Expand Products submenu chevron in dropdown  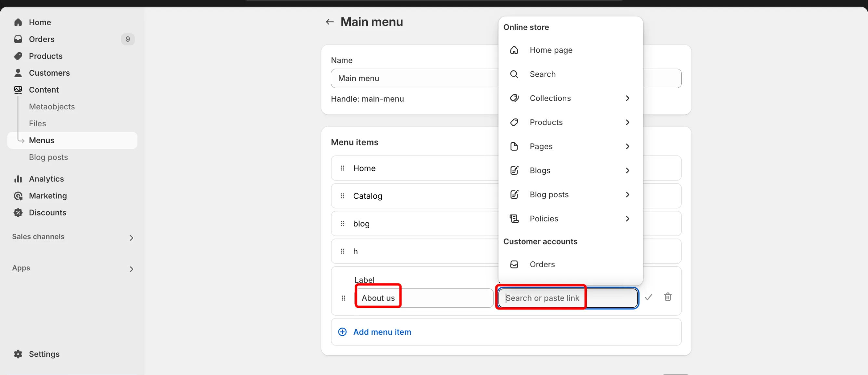pos(627,122)
